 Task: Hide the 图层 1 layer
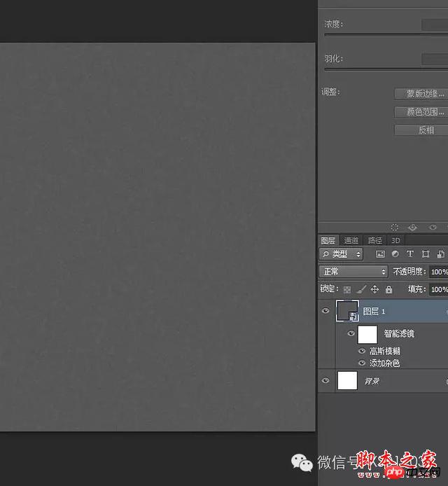(x=325, y=310)
